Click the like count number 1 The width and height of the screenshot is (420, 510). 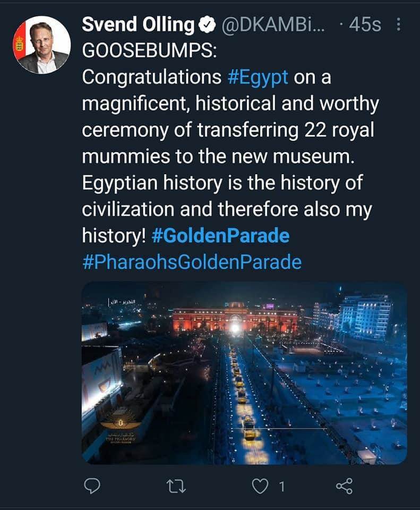282,486
